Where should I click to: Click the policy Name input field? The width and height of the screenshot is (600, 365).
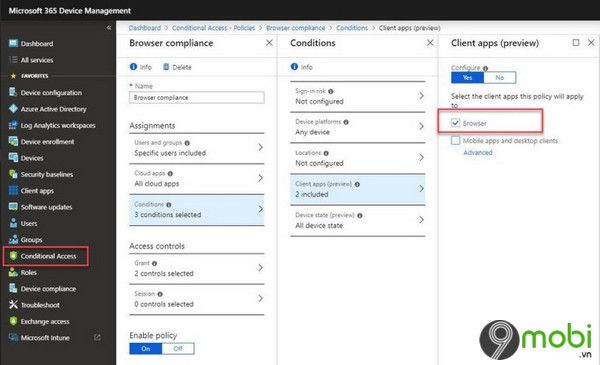(197, 98)
